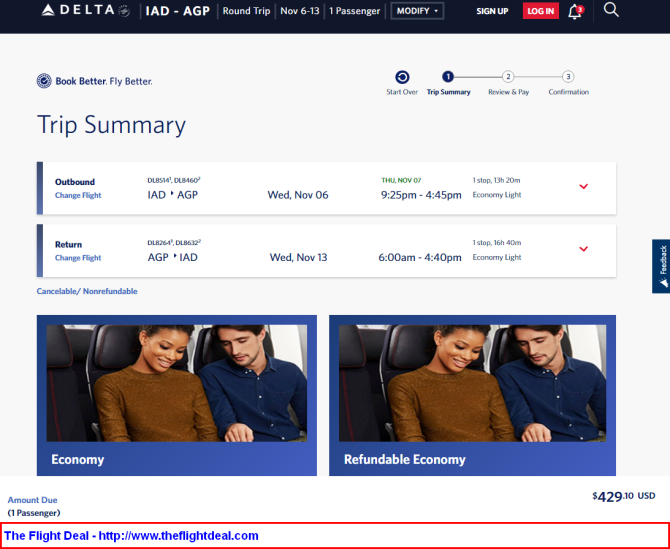Click the SIGN UP button

tap(492, 12)
